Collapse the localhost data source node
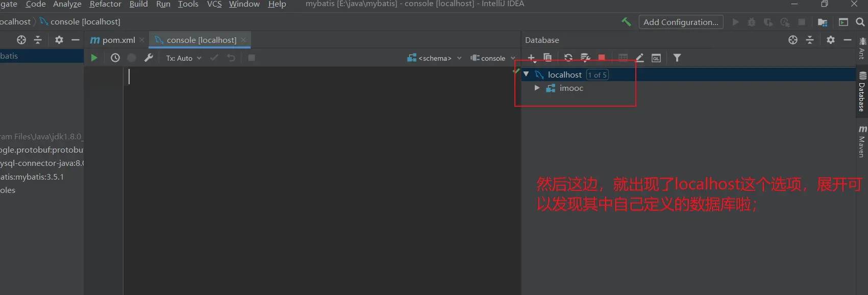This screenshot has width=868, height=295. coord(526,74)
